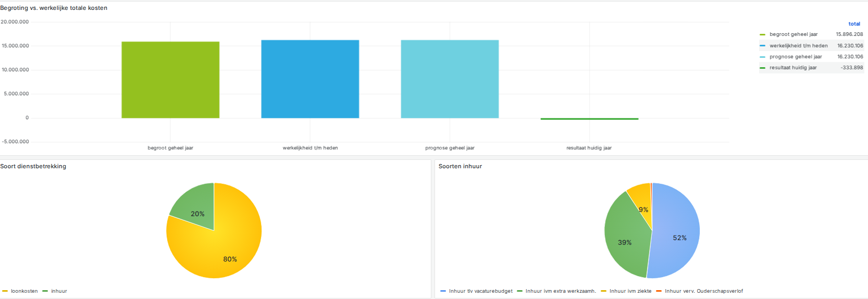Select the 9% yellow slice in Soorten inhuur

click(642, 201)
